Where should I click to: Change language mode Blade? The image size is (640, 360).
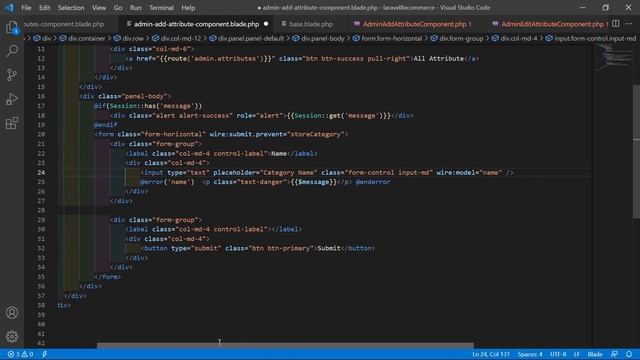[595, 354]
